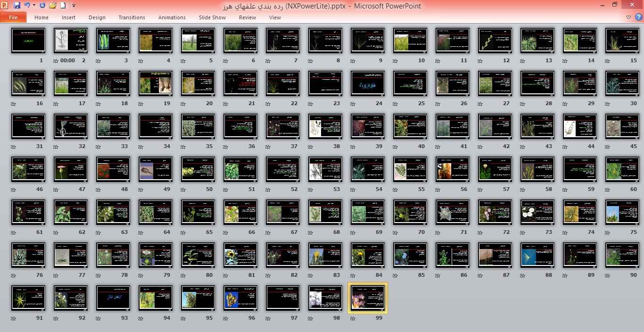Click the Open folder icon

tap(53, 6)
